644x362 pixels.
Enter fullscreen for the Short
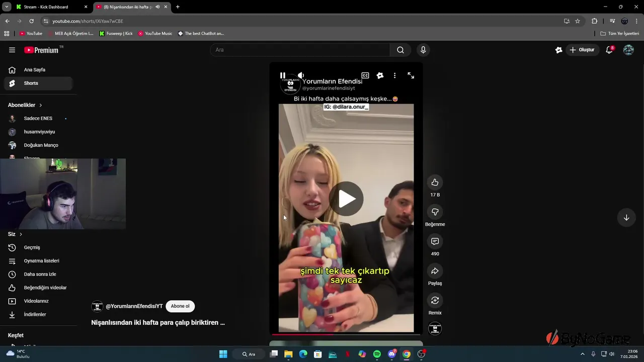pos(411,75)
